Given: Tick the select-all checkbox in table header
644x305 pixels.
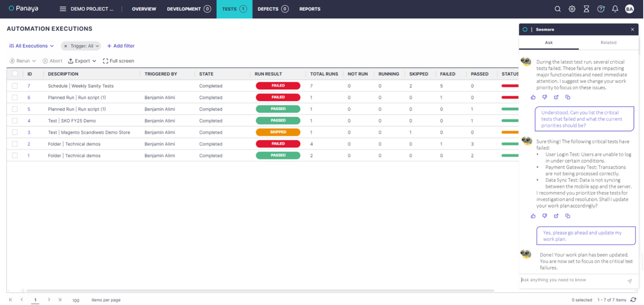Looking at the screenshot, I should pyautogui.click(x=15, y=74).
